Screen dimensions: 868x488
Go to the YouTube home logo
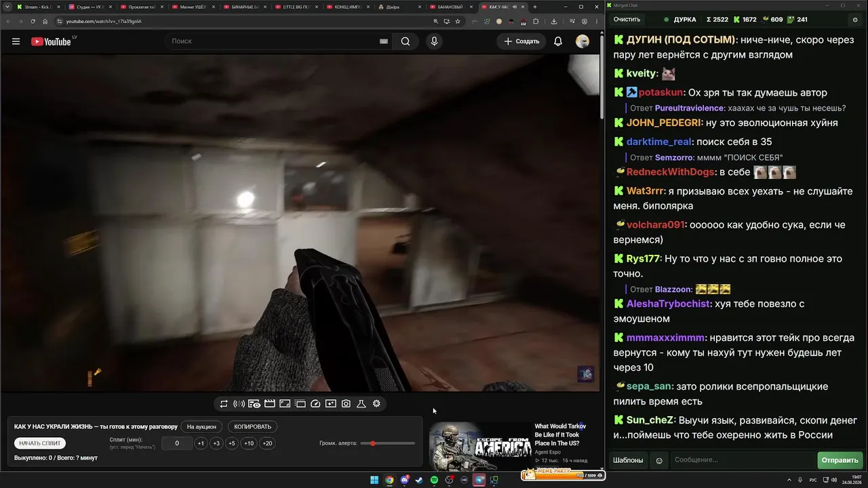(x=51, y=41)
